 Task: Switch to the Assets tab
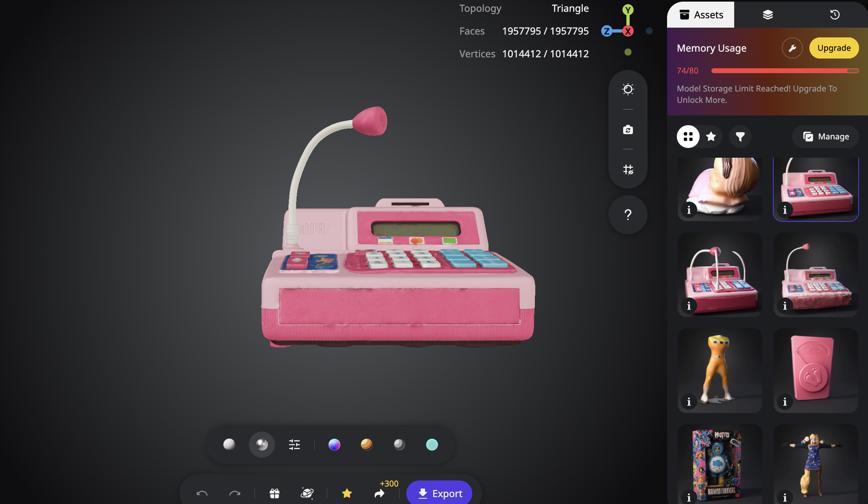click(701, 15)
